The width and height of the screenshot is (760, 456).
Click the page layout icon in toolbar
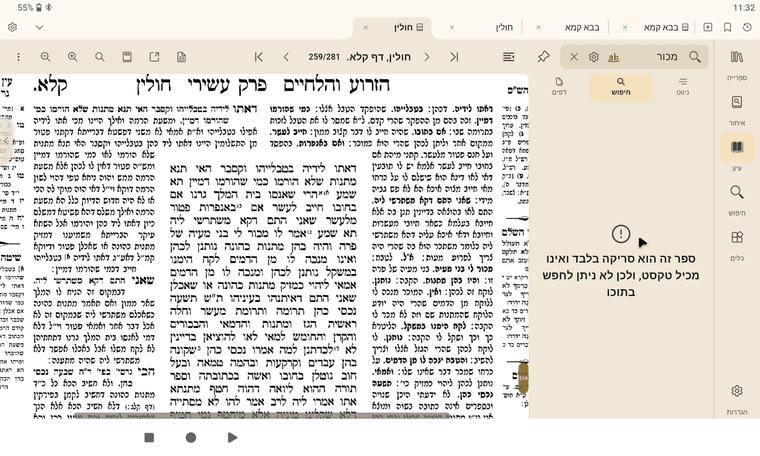(x=127, y=57)
